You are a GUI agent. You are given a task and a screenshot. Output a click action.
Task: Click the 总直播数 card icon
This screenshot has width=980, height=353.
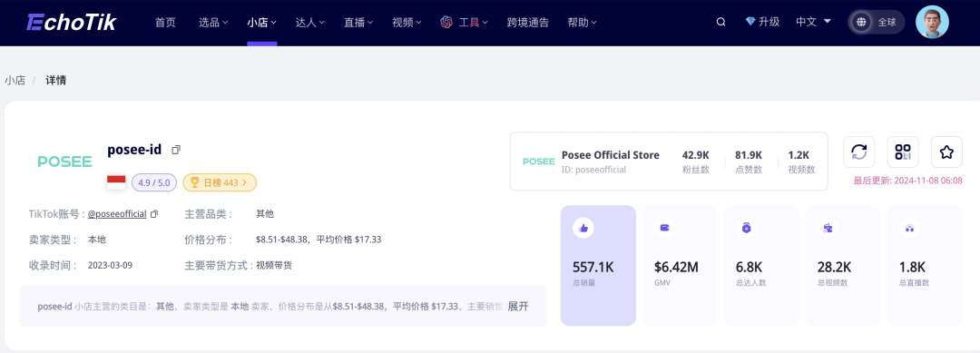[x=909, y=229]
